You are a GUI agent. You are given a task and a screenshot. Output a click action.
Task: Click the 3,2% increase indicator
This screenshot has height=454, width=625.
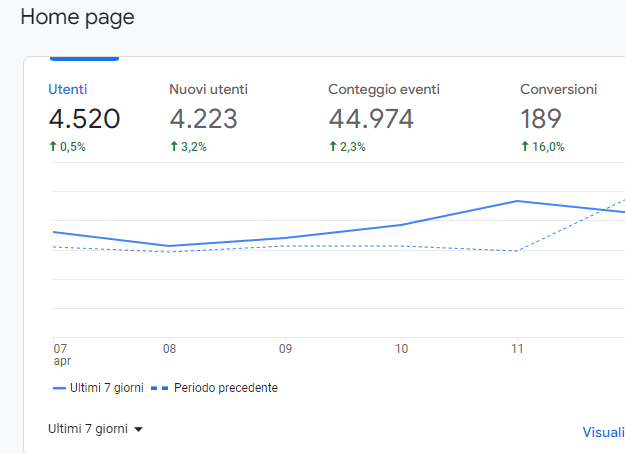188,147
